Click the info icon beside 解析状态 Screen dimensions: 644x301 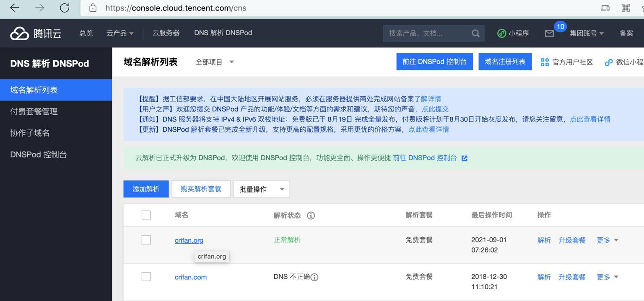(x=311, y=215)
